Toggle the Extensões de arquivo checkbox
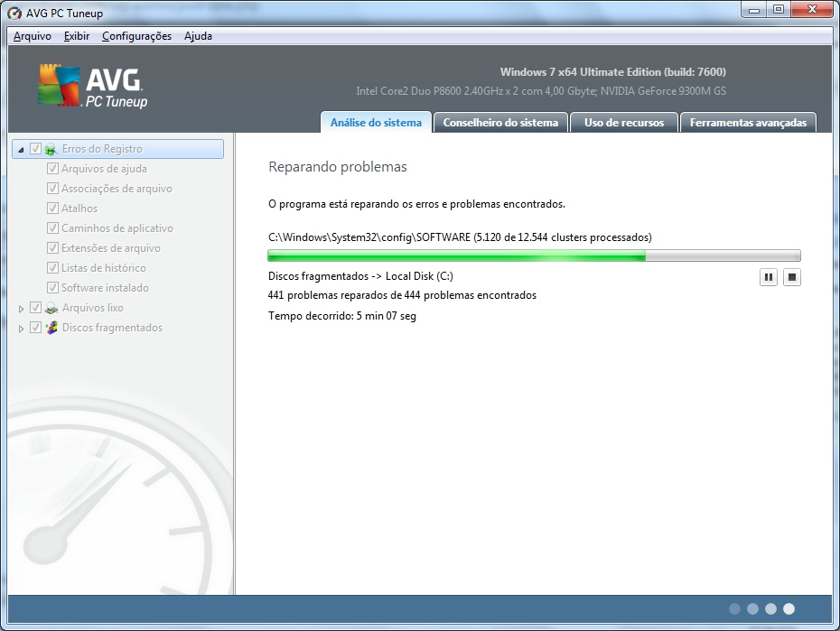The image size is (840, 631). [x=52, y=248]
